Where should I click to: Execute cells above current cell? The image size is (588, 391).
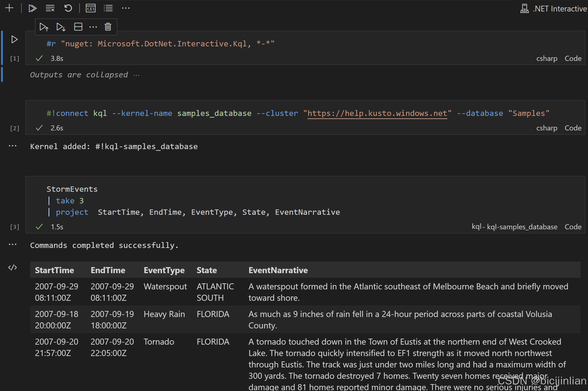coord(44,27)
